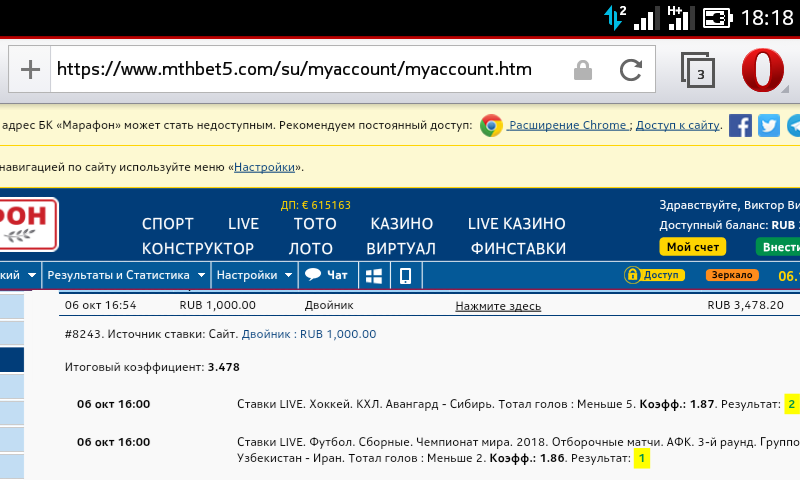Open the mobile version phone icon
The image size is (800, 480).
coord(406,275)
